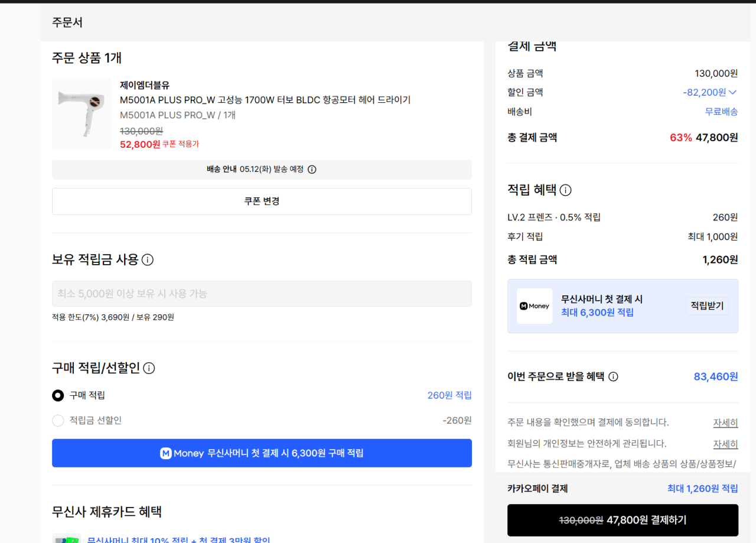
Task: Click the 적립금 사용 input field
Action: pos(262,294)
